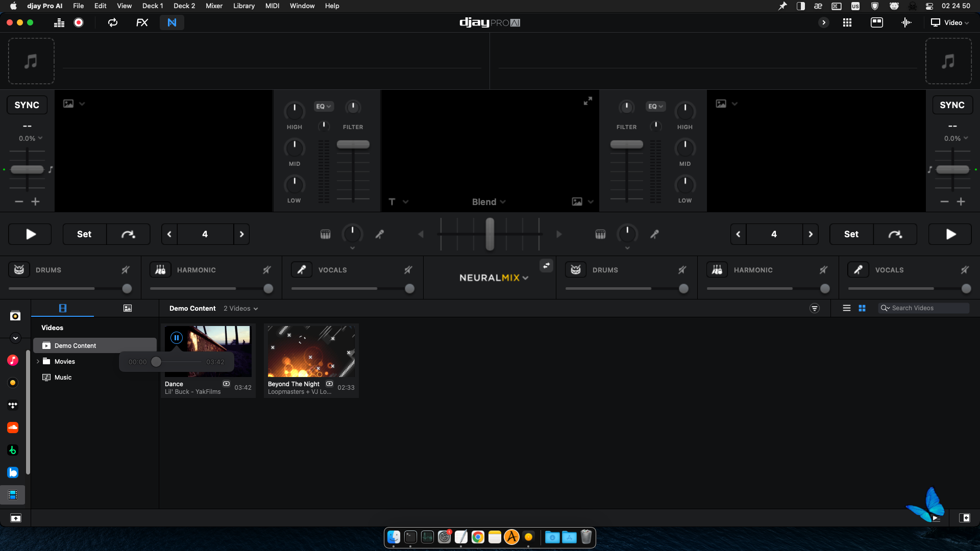980x551 pixels.
Task: Click the Search Videos field
Action: point(924,308)
